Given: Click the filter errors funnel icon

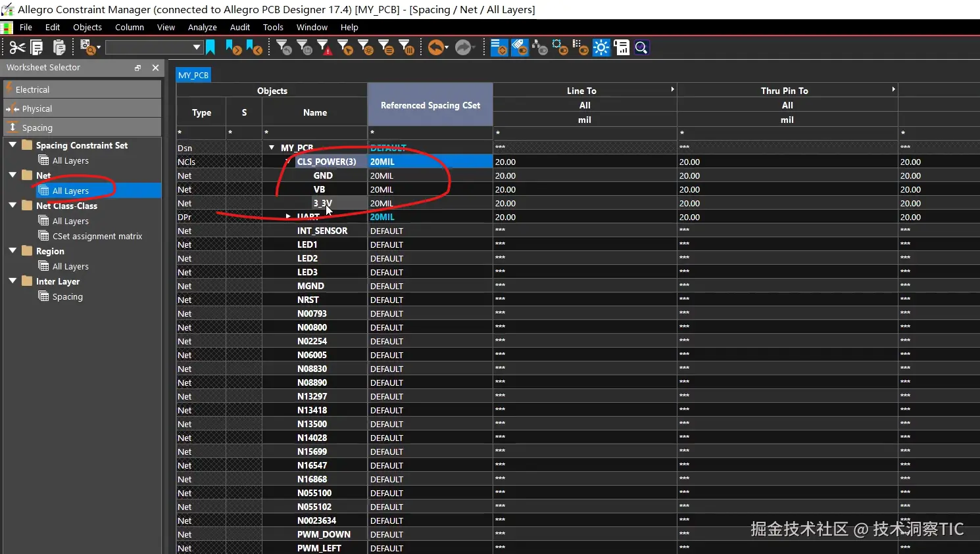Looking at the screenshot, I should (325, 47).
